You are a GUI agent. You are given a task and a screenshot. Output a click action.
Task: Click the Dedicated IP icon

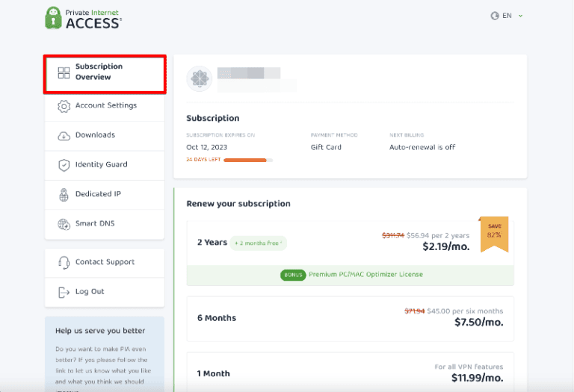click(64, 195)
